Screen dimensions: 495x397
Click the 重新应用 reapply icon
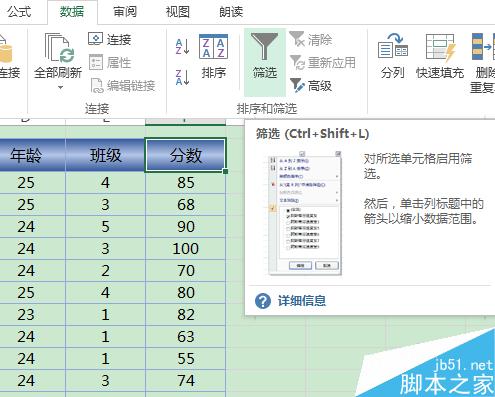click(297, 62)
